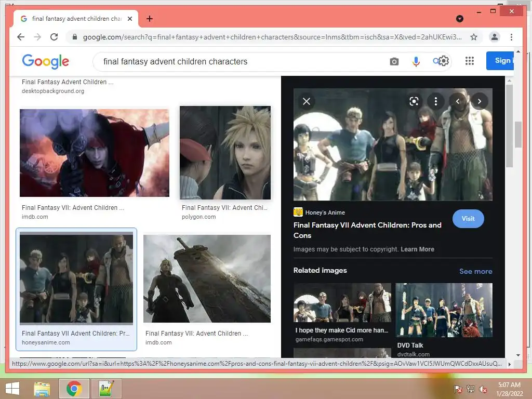Screen dimensions: 532x399
Task: Open the DVD Talk related image
Action: [444, 310]
